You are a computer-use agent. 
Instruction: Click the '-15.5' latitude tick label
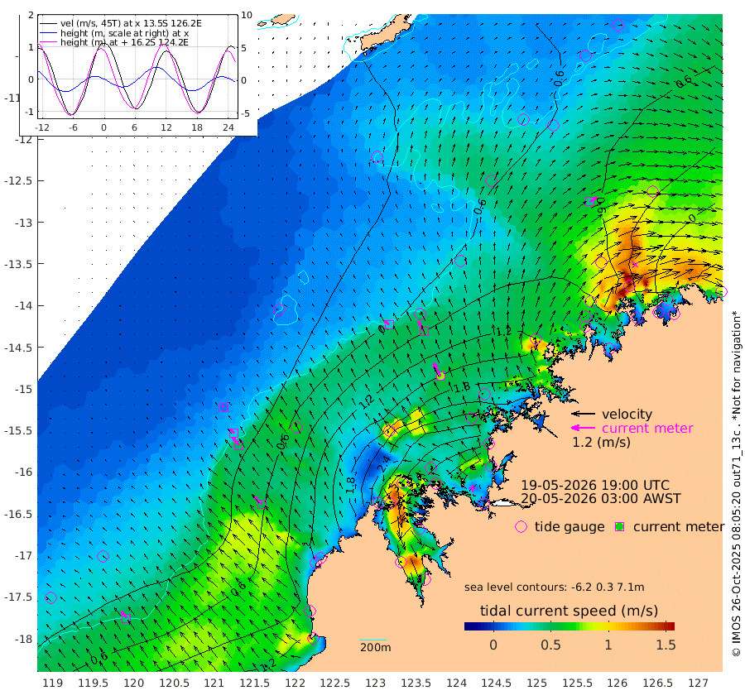(17, 431)
